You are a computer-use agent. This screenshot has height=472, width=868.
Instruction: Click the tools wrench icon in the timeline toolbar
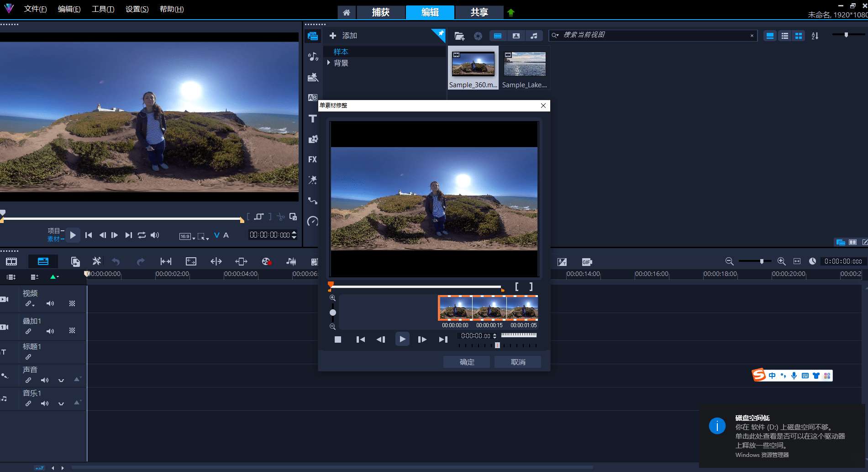click(96, 261)
